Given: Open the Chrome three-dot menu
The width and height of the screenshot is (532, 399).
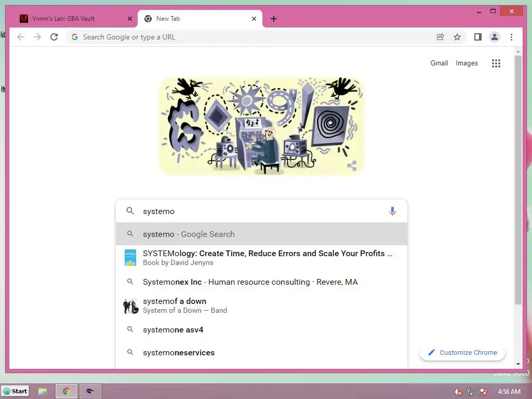Looking at the screenshot, I should [x=511, y=37].
